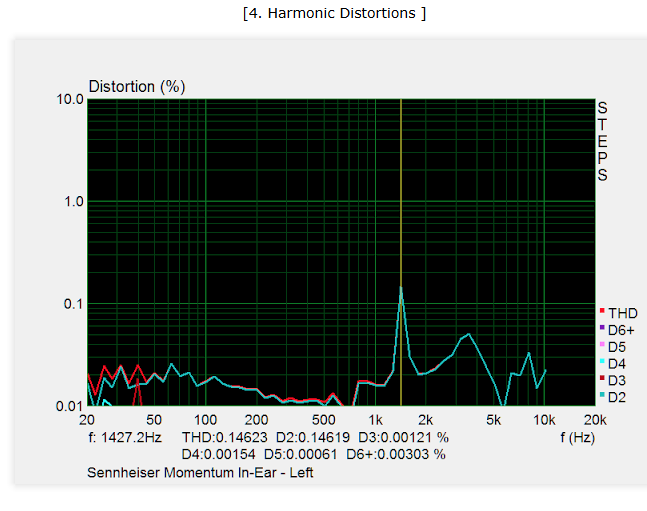647x511 pixels.
Task: Click the 'Distortion (%)' axis title
Action: [137, 87]
